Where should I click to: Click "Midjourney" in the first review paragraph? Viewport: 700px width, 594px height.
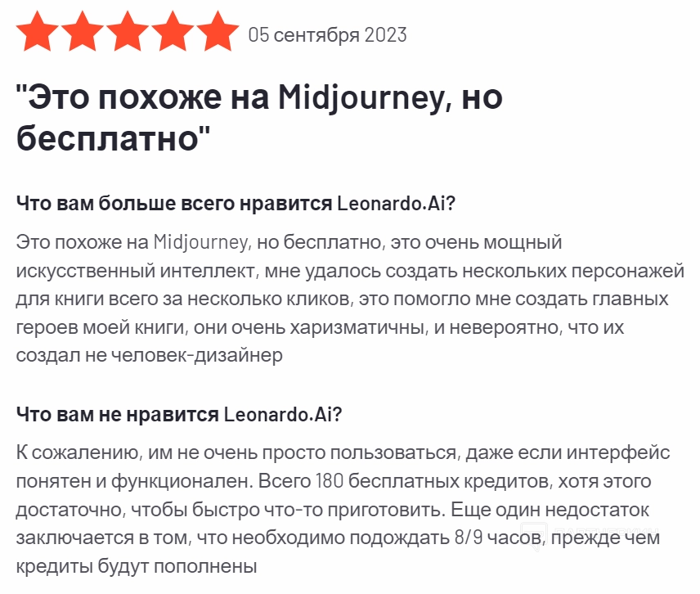[200, 242]
